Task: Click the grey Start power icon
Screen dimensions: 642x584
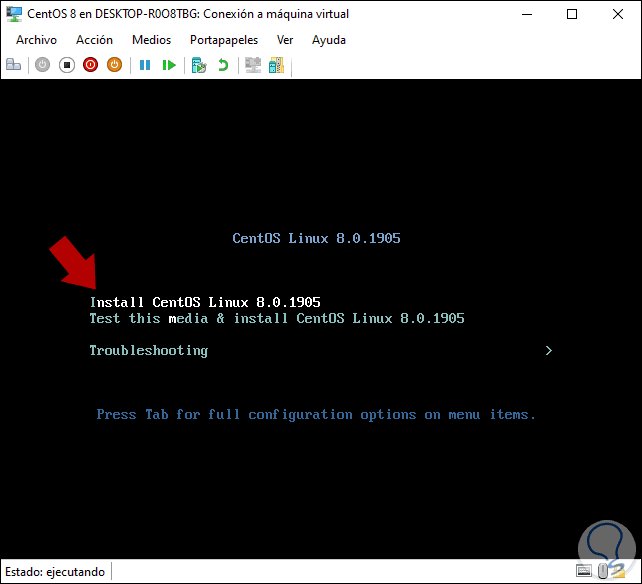Action: click(42, 65)
